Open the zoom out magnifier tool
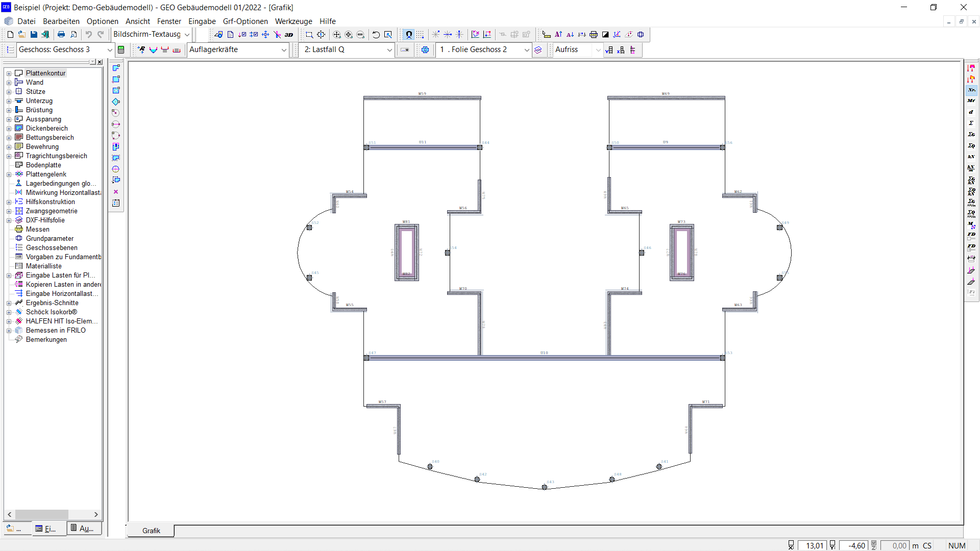980x551 pixels. (361, 34)
